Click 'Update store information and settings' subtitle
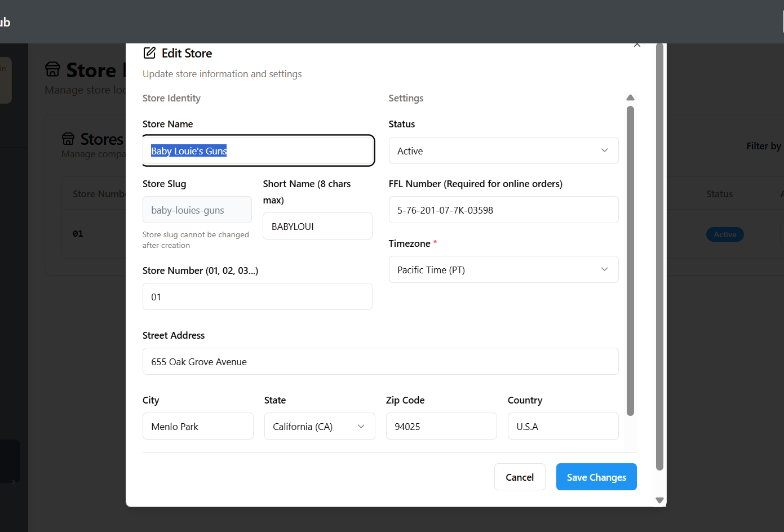Viewport: 784px width, 532px height. (222, 74)
